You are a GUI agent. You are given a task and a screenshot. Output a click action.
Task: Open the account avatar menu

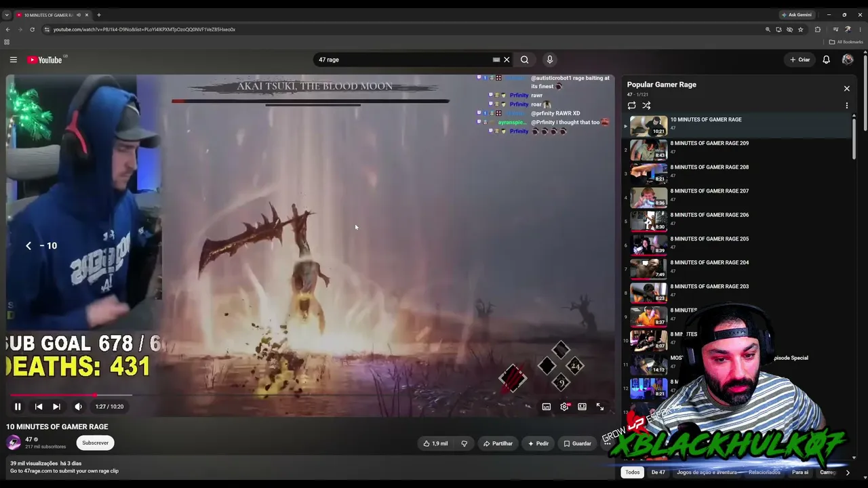click(848, 60)
